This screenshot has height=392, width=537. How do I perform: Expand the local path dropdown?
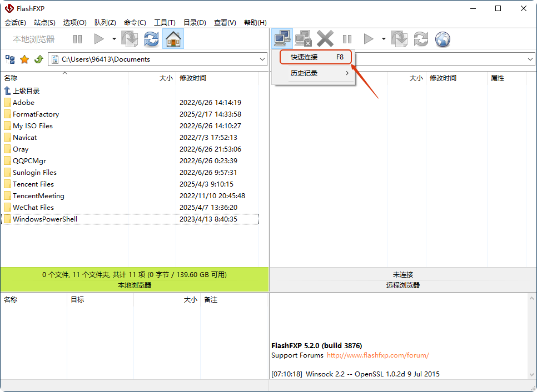(262, 59)
